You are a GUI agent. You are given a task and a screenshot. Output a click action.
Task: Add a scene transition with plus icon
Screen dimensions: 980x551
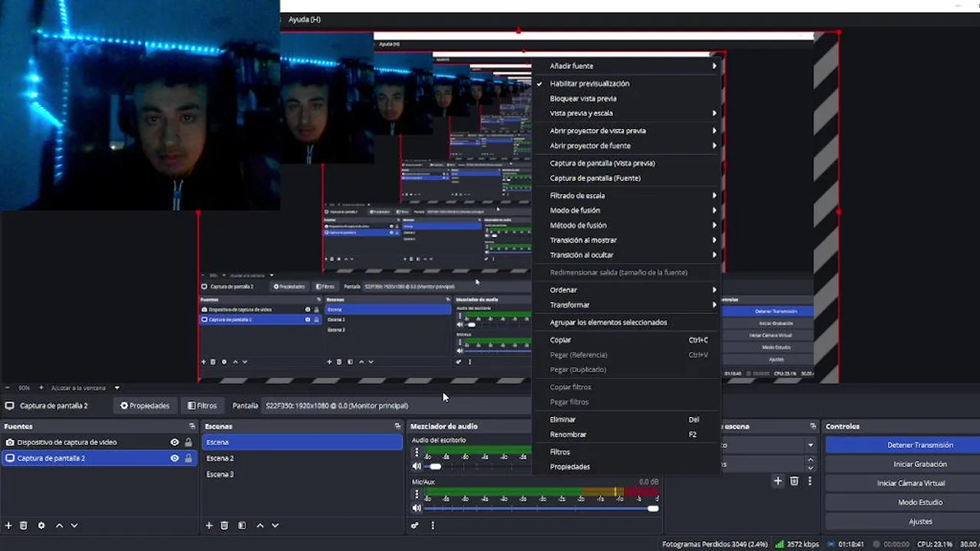[x=778, y=481]
